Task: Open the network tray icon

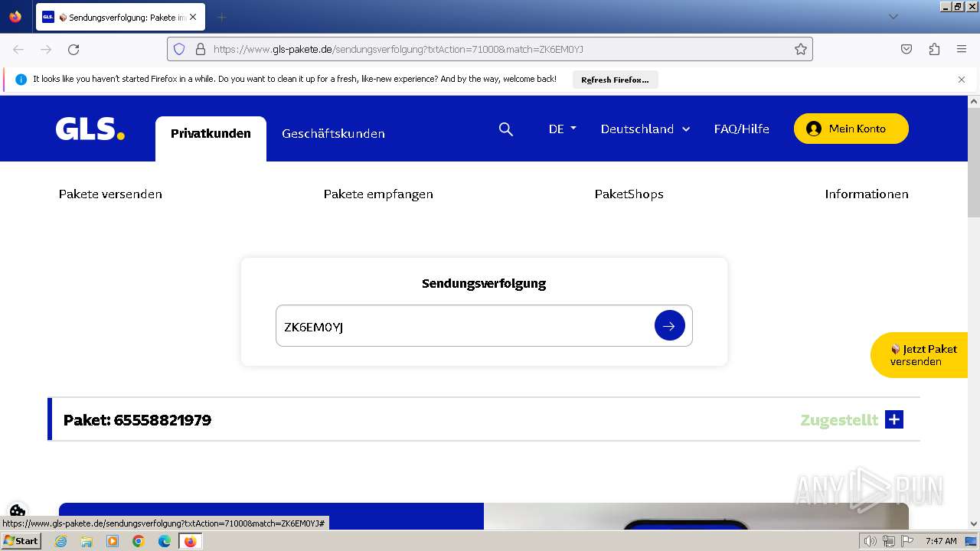Action: 889,541
